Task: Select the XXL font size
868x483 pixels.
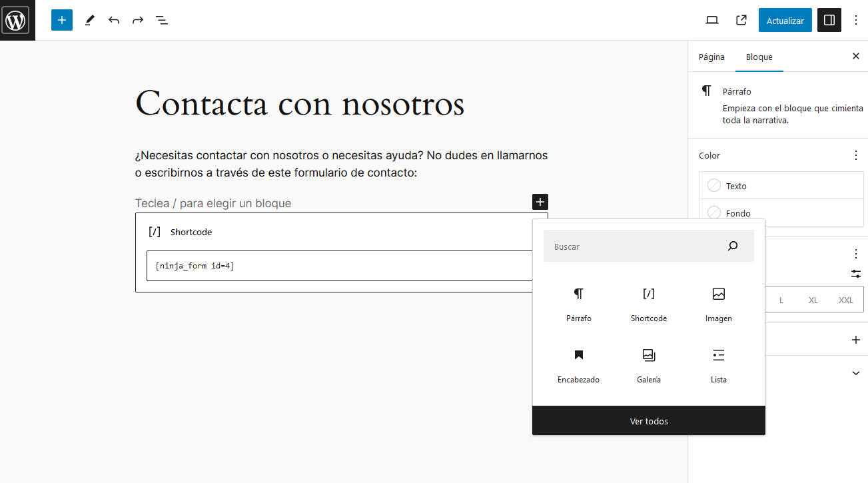Action: tap(846, 300)
